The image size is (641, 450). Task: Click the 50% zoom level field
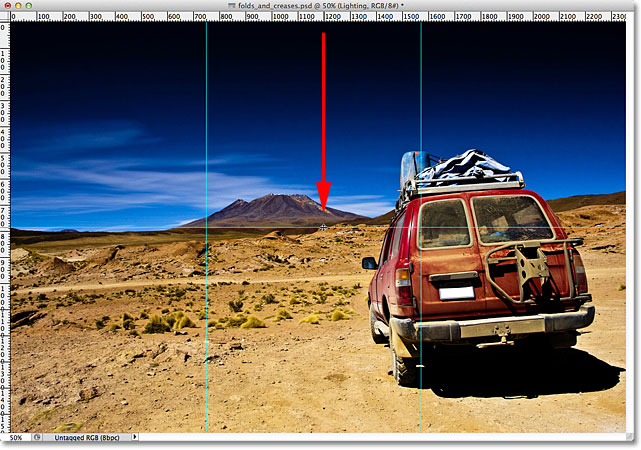click(16, 437)
